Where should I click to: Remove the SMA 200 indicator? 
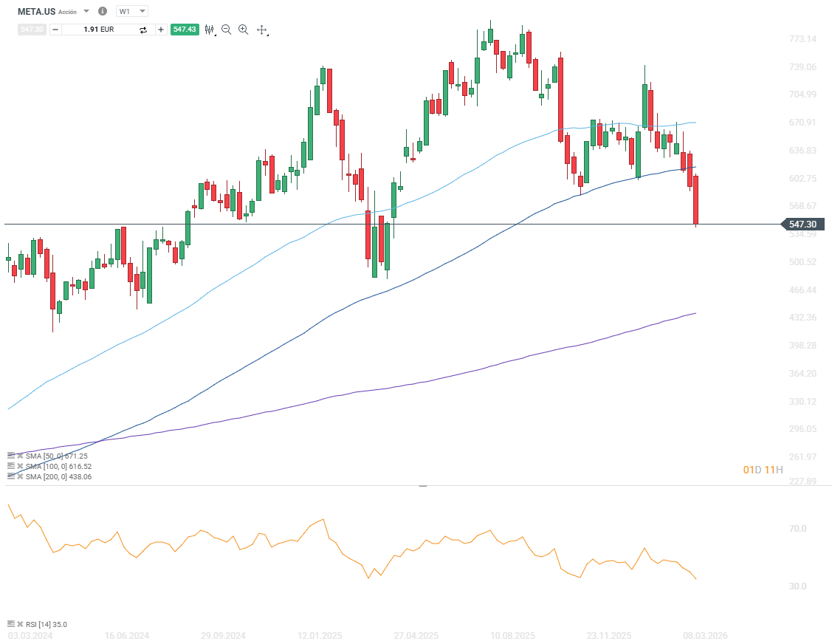[20, 477]
